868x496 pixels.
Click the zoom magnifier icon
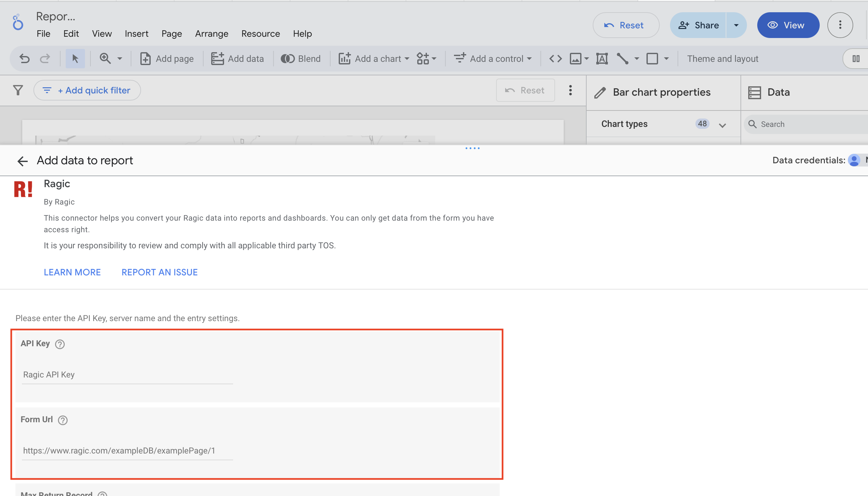[105, 59]
